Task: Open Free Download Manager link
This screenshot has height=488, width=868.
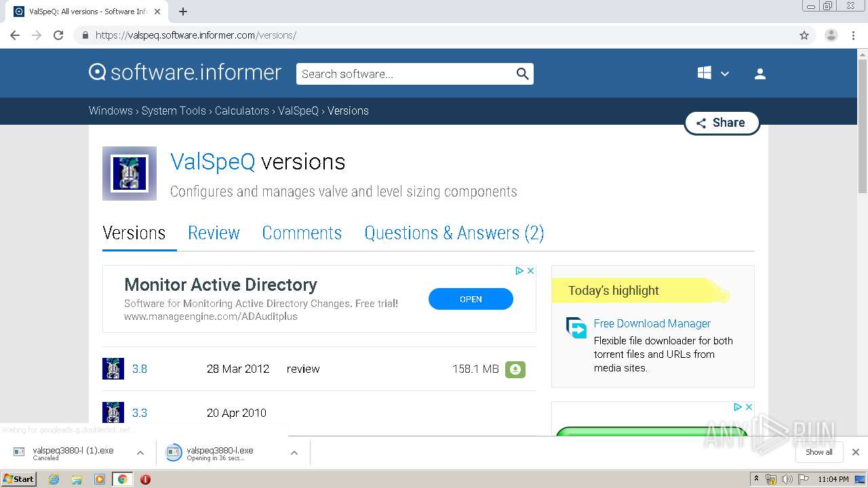Action: 652,323
